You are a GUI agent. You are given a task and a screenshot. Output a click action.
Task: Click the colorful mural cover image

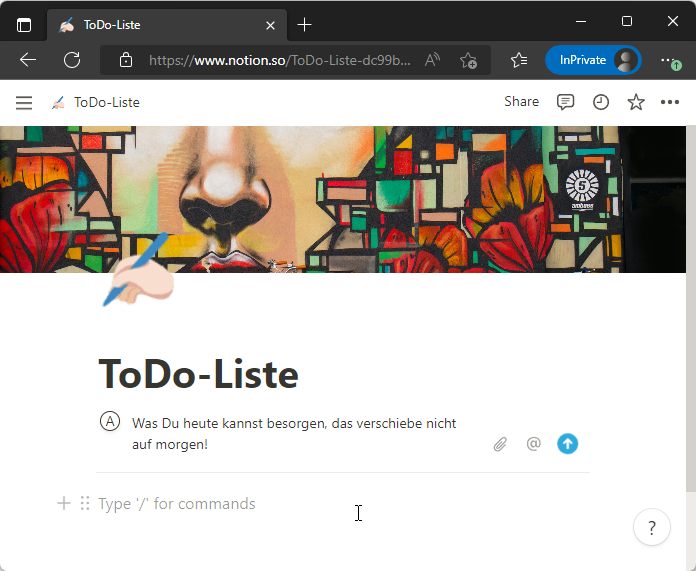[x=343, y=199]
